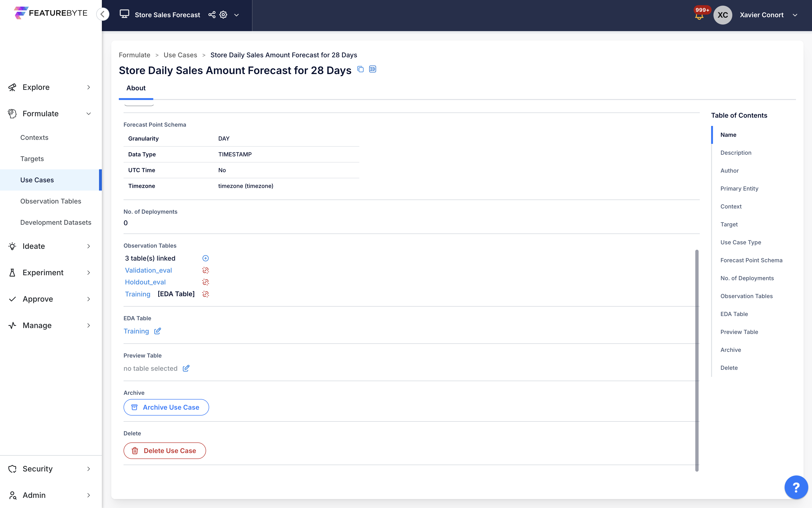812x508 pixels.
Task: Open Observation Tables from the Formulate menu
Action: coord(51,201)
